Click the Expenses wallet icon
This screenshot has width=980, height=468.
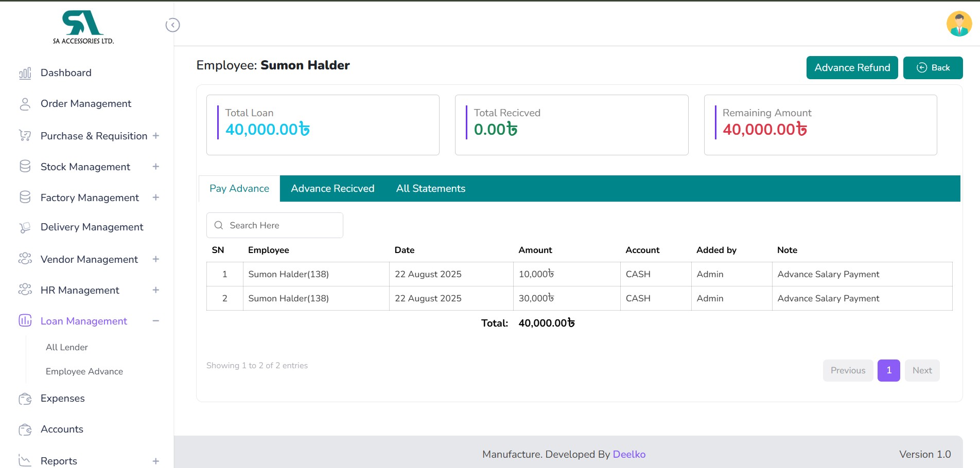(25, 399)
